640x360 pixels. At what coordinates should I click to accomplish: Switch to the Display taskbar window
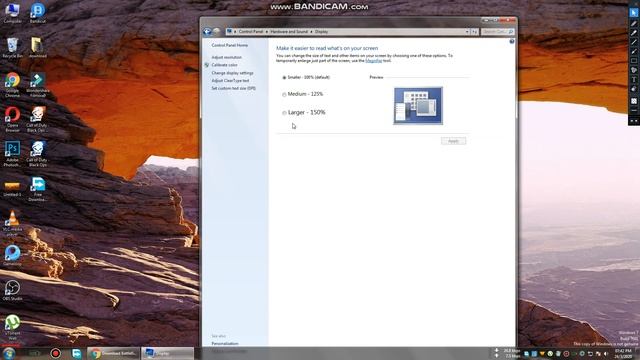[167, 353]
